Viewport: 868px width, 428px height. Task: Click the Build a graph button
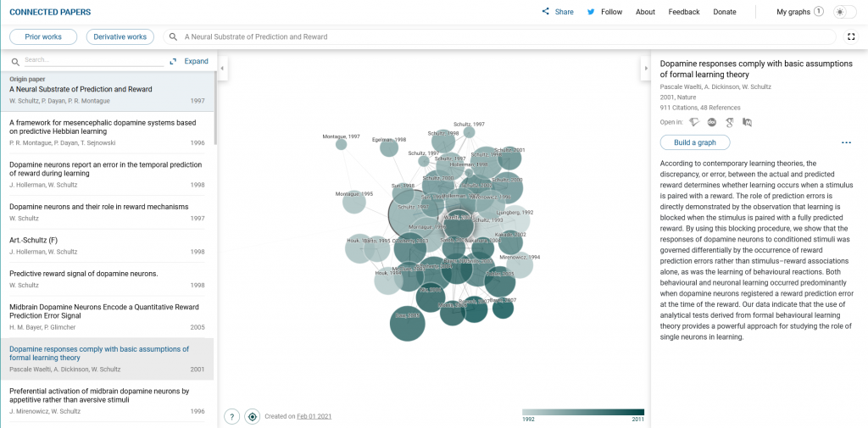(694, 142)
